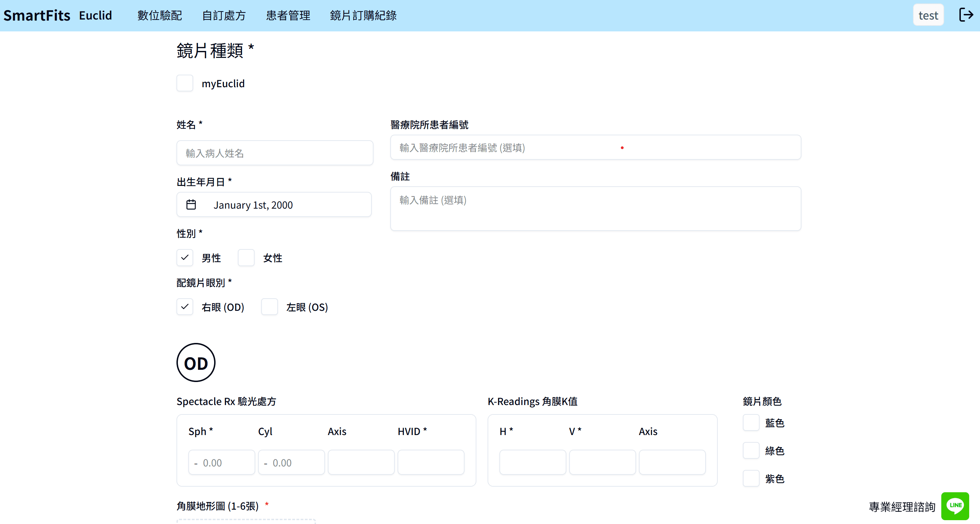Viewport: 980px width, 524px height.
Task: Click the OD eye indicator circle
Action: (196, 362)
